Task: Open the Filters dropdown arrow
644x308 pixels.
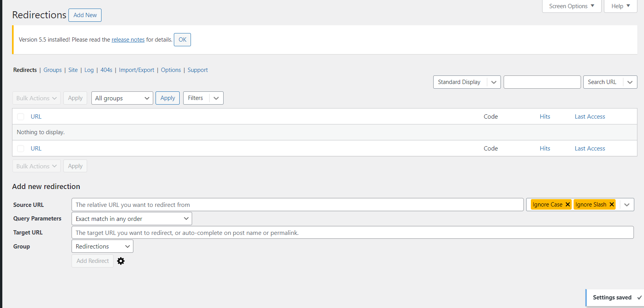Action: (216, 98)
